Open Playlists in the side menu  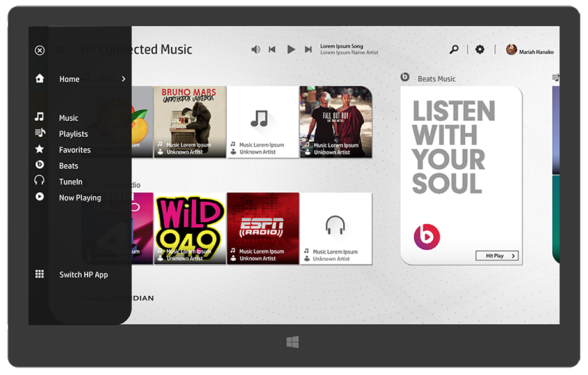tap(73, 134)
